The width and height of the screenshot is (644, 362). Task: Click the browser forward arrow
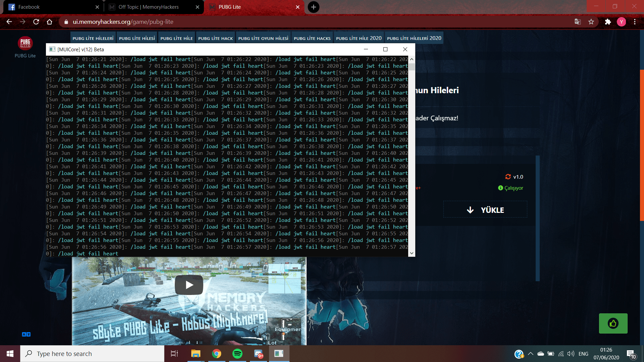(x=22, y=22)
